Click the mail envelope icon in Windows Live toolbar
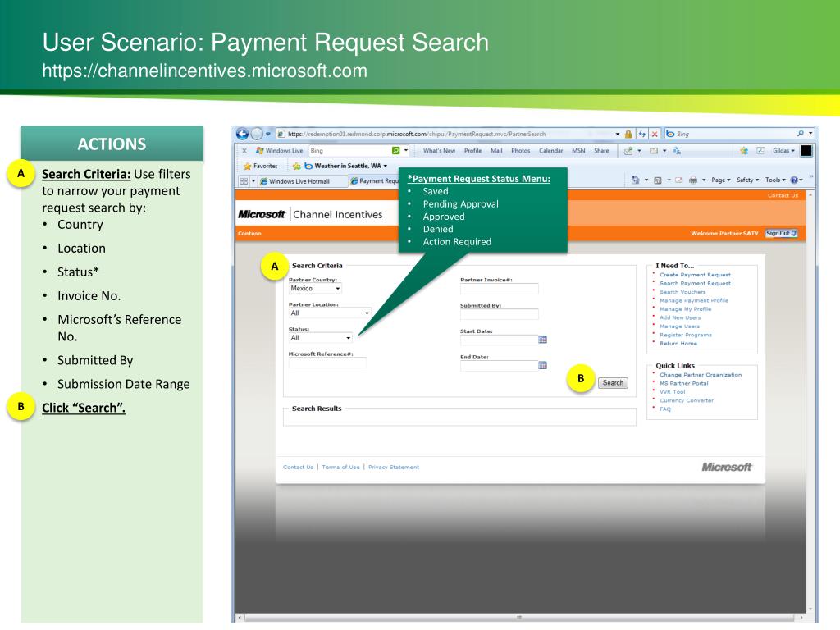The width and height of the screenshot is (840, 630). [x=654, y=151]
